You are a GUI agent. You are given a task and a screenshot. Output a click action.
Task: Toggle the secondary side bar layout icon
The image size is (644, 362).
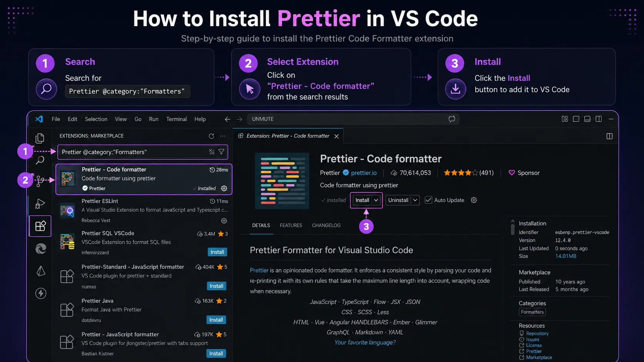click(x=599, y=119)
